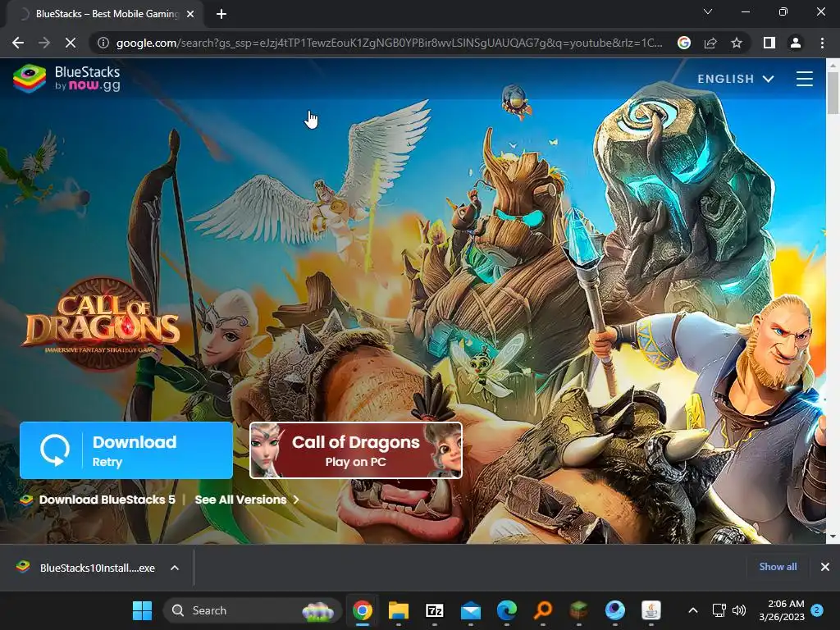The image size is (840, 630).
Task: Click the share page icon in the address bar
Action: click(x=710, y=43)
